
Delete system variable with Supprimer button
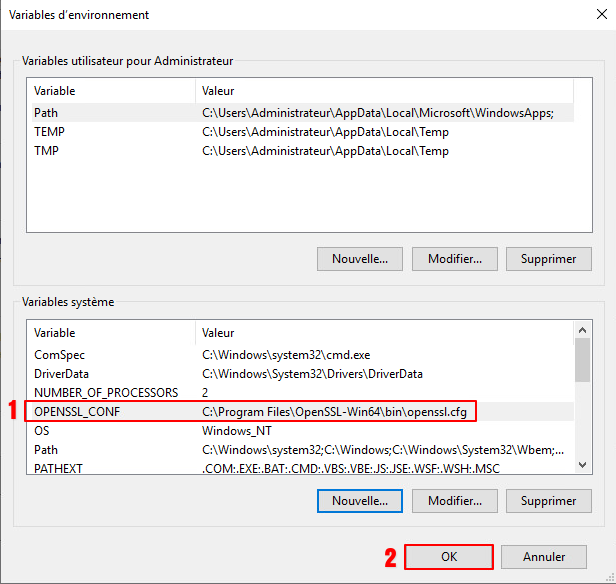click(548, 499)
